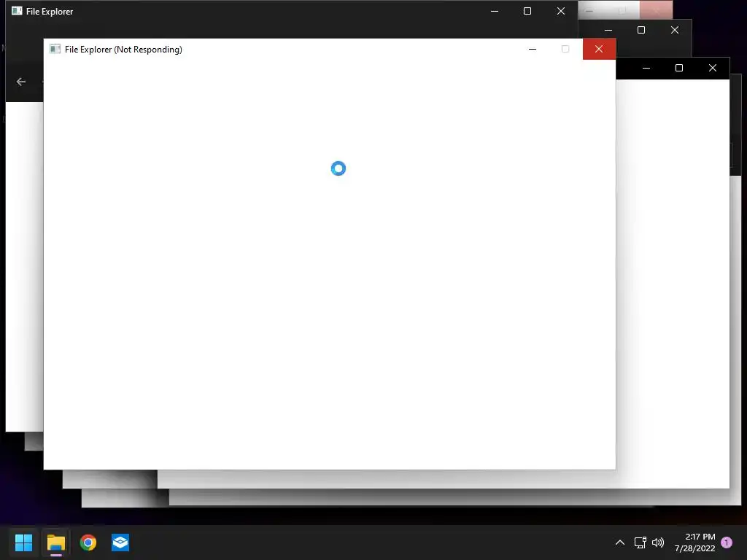Open network status tray icon
The width and height of the screenshot is (747, 560).
(x=640, y=542)
